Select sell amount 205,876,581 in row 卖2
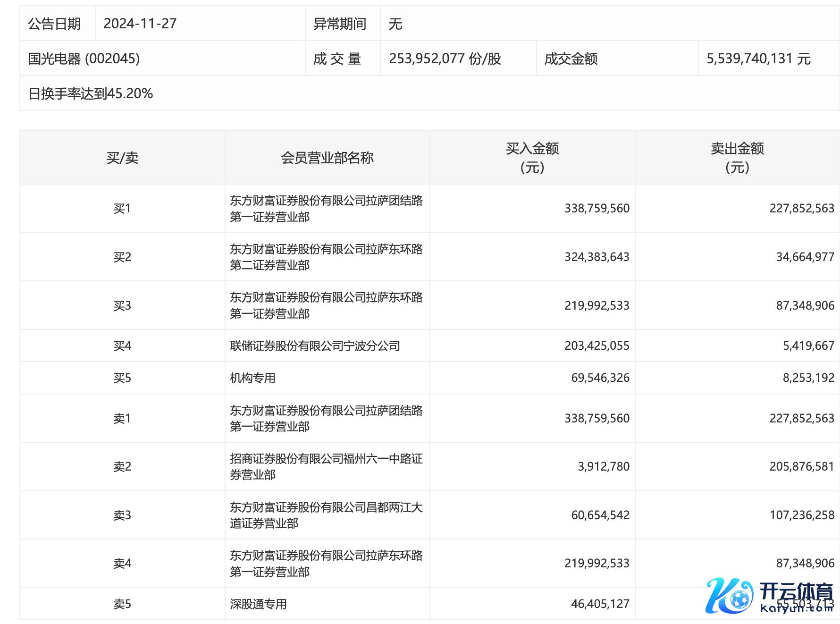840x624 pixels. 801,466
